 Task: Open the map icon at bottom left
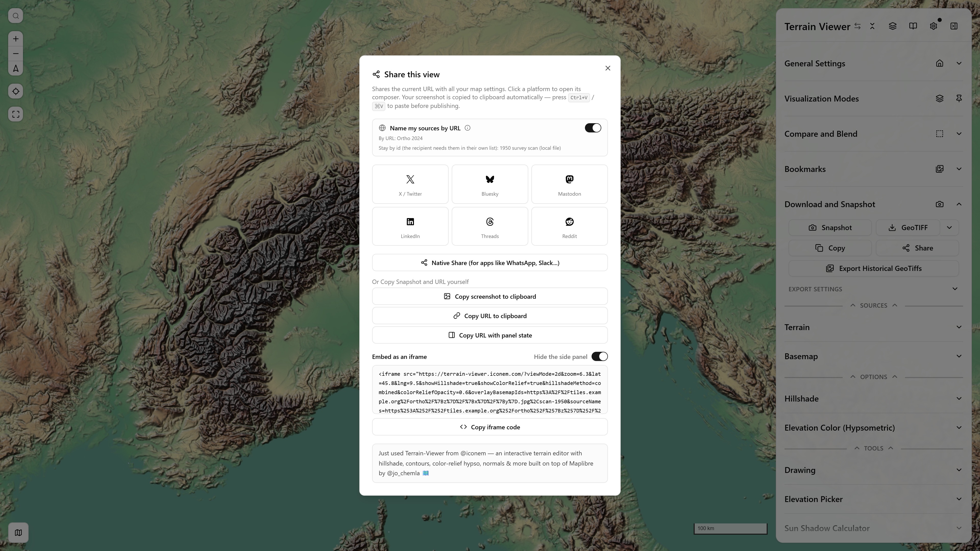pyautogui.click(x=18, y=532)
